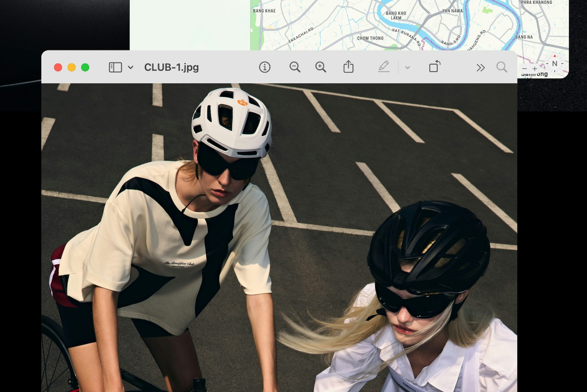Click the RAMA 3 RD. road label
The height and width of the screenshot is (392, 587).
click(451, 40)
